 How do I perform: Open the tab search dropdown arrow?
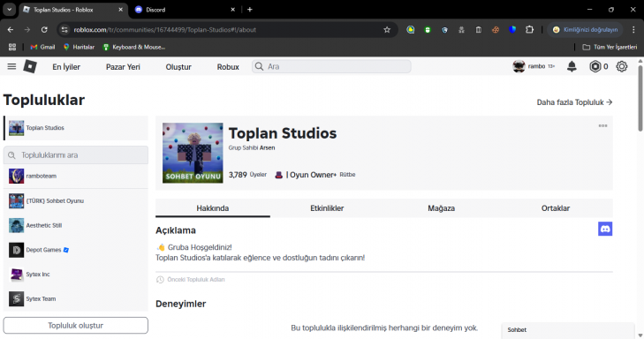9,9
